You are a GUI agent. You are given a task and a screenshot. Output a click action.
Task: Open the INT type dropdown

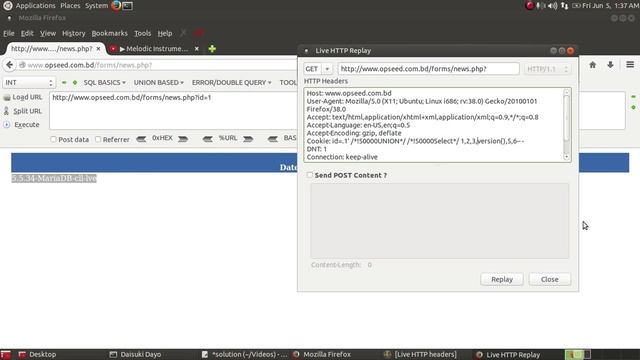coord(28,82)
